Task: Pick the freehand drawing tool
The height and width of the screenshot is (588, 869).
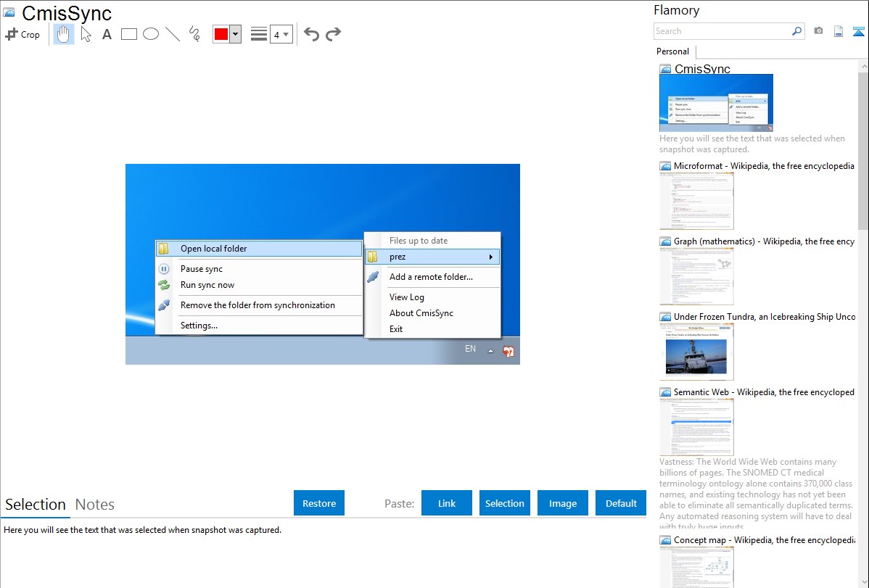Action: pyautogui.click(x=194, y=34)
